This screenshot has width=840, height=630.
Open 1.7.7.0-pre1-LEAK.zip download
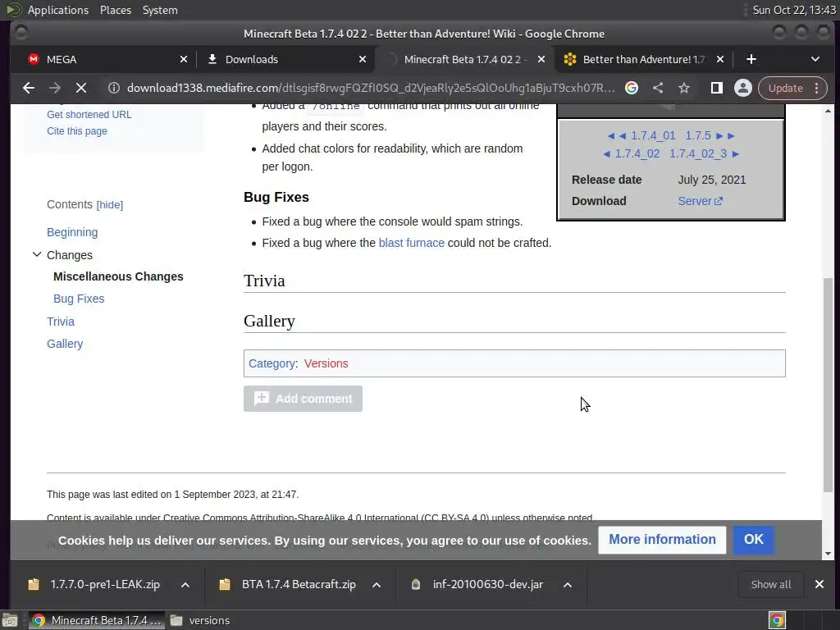click(x=95, y=584)
